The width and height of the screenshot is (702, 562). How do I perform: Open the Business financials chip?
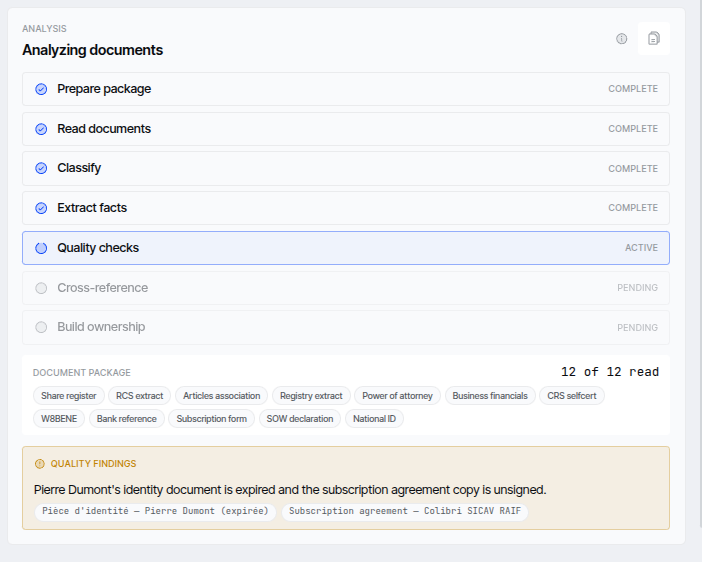click(x=490, y=396)
